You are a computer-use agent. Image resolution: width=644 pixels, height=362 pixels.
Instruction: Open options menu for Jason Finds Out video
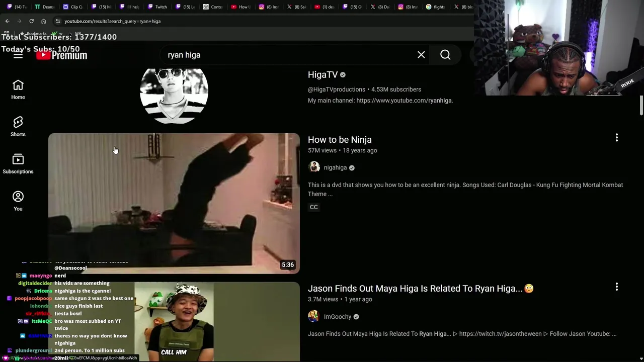point(617,287)
